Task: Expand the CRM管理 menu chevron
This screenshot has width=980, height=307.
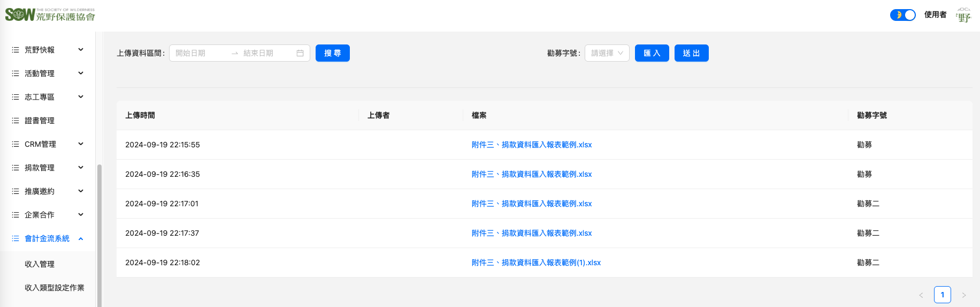Action: 81,144
